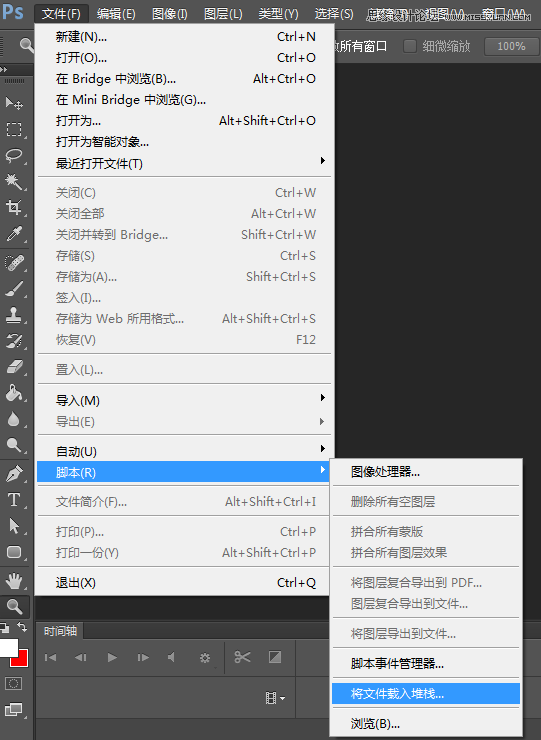Viewport: 541px width, 740px height.
Task: Select the Path Selection tool
Action: (x=14, y=525)
